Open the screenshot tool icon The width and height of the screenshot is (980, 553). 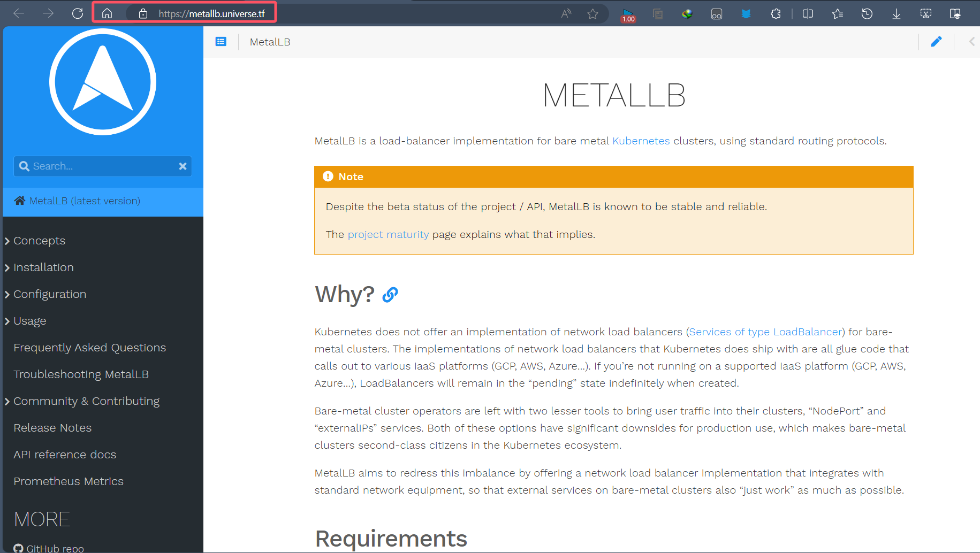[926, 14]
